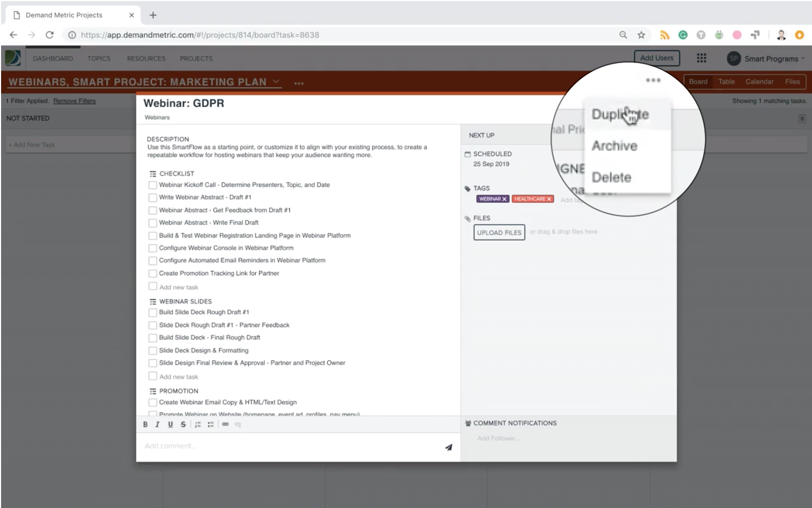Click the scheduled date 25 Sep 2019
The image size is (812, 508).
pyautogui.click(x=491, y=164)
